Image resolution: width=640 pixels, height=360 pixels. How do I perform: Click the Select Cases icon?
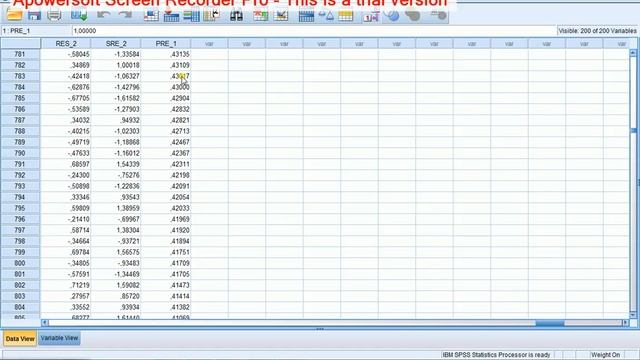click(x=345, y=16)
